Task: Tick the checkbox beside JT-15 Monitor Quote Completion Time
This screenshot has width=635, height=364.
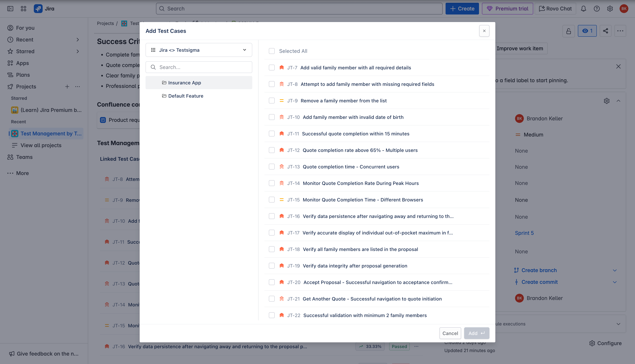Action: pos(272,199)
